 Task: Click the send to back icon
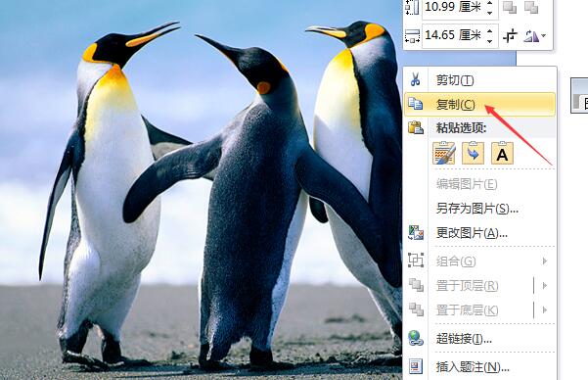tap(416, 309)
